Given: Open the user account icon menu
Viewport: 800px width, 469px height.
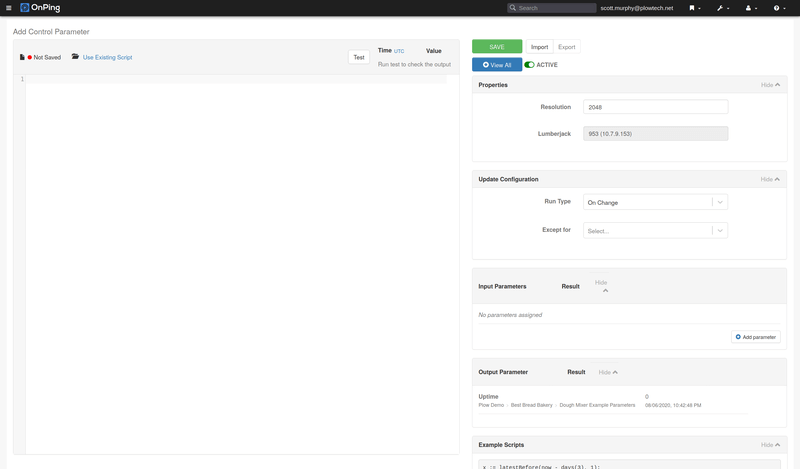Looking at the screenshot, I should point(751,8).
